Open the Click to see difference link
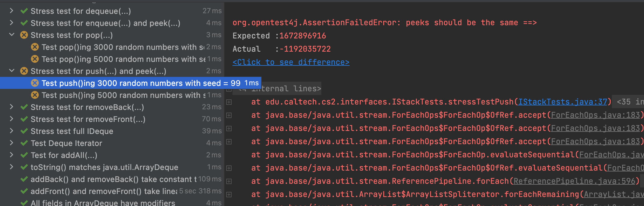The height and width of the screenshot is (206, 644). click(291, 62)
